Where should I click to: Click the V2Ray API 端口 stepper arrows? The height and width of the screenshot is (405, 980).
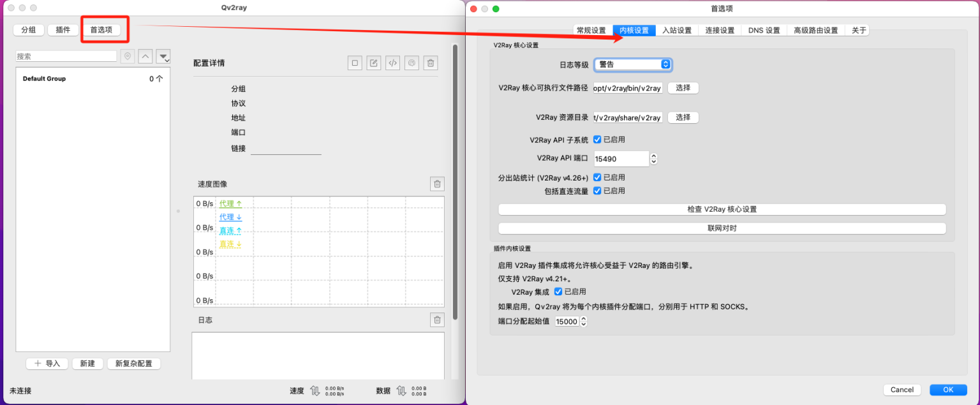653,159
